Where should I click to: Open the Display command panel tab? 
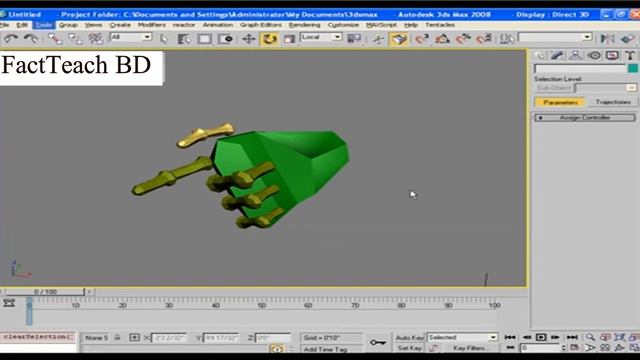(x=612, y=56)
